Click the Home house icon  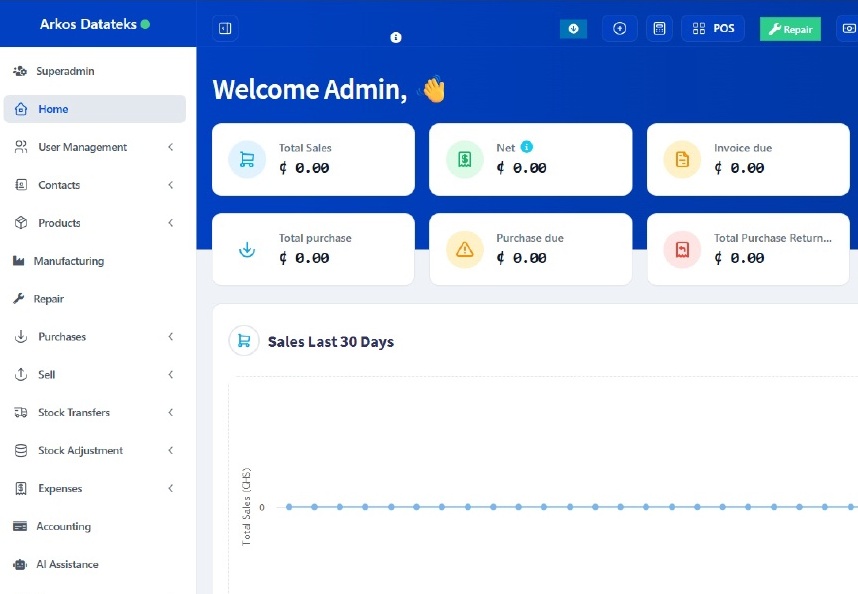21,109
